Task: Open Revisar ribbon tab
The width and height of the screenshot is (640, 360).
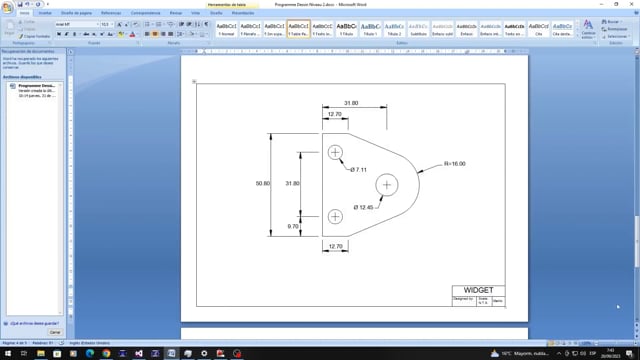Action: click(176, 13)
